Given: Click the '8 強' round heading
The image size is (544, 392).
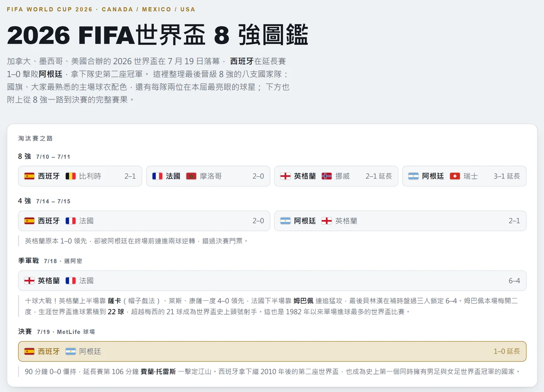Looking at the screenshot, I should [x=24, y=156].
